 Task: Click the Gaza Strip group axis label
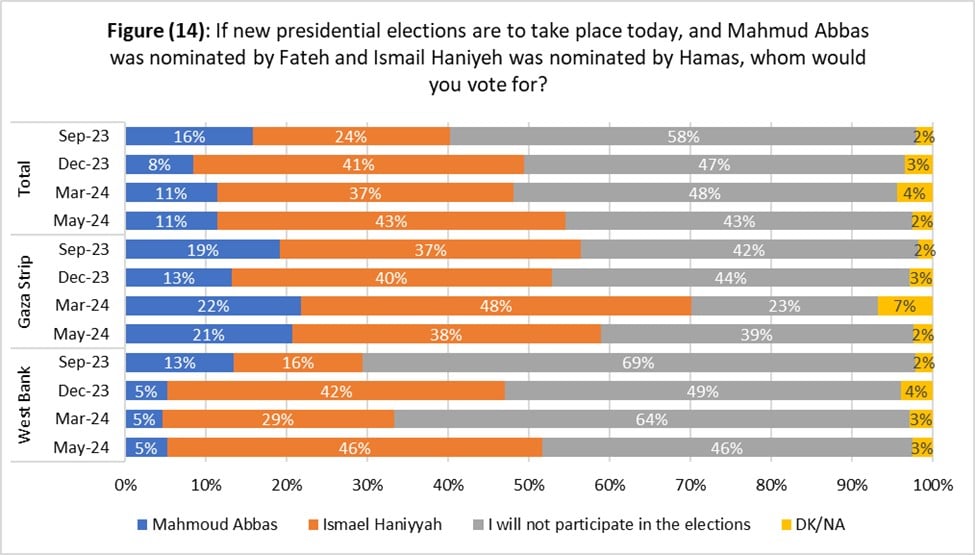coord(24,291)
